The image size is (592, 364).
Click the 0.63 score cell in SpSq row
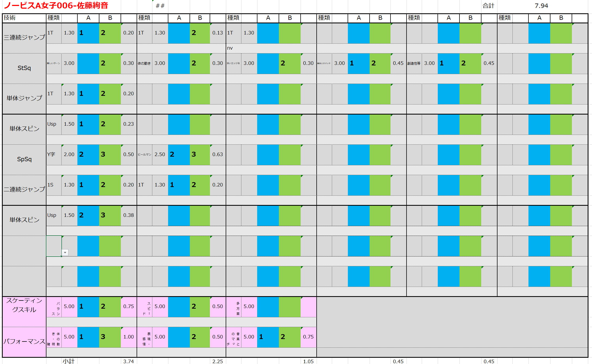(x=217, y=154)
